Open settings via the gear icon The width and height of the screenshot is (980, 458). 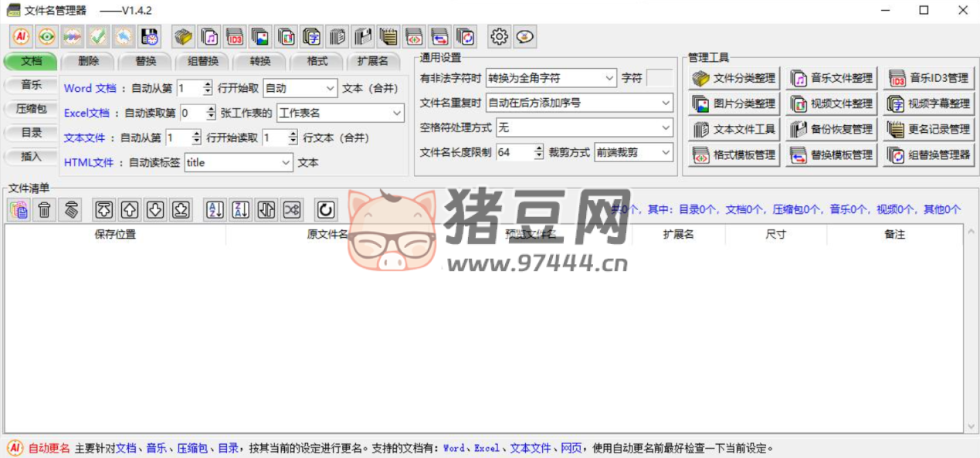499,36
